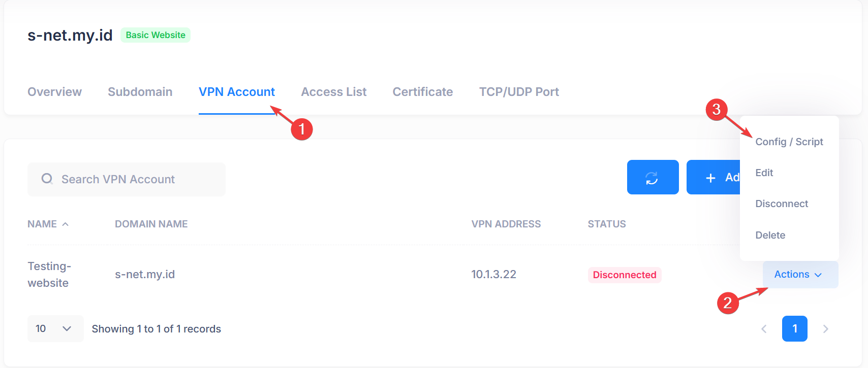Go to next page arrow
This screenshot has width=868, height=368.
click(825, 329)
